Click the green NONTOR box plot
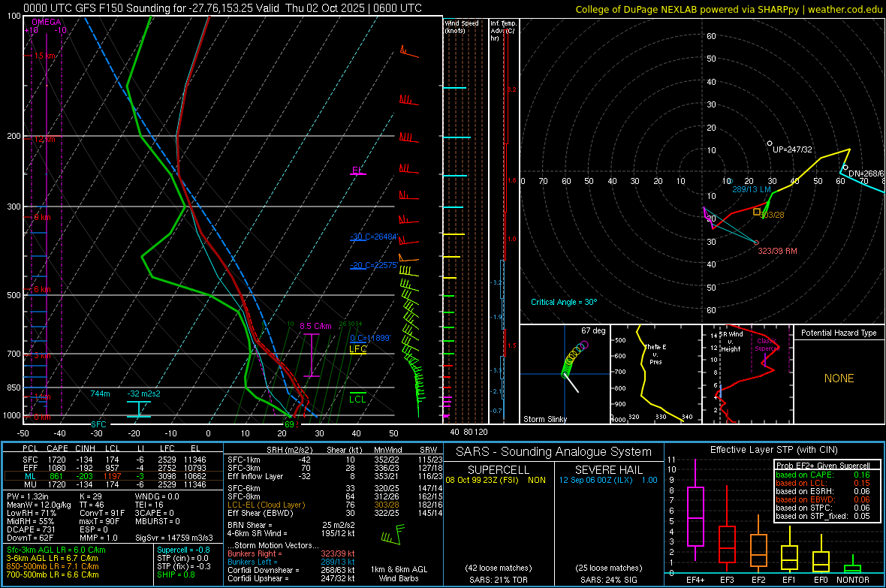Image resolution: width=886 pixels, height=588 pixels. [853, 565]
